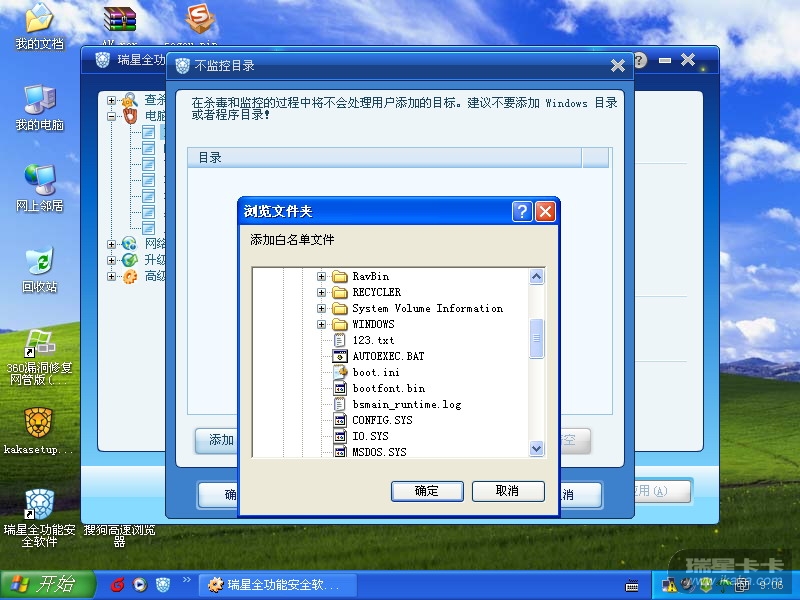This screenshot has height=600, width=800.
Task: Open 我的文档 desktop icon
Action: 39,26
